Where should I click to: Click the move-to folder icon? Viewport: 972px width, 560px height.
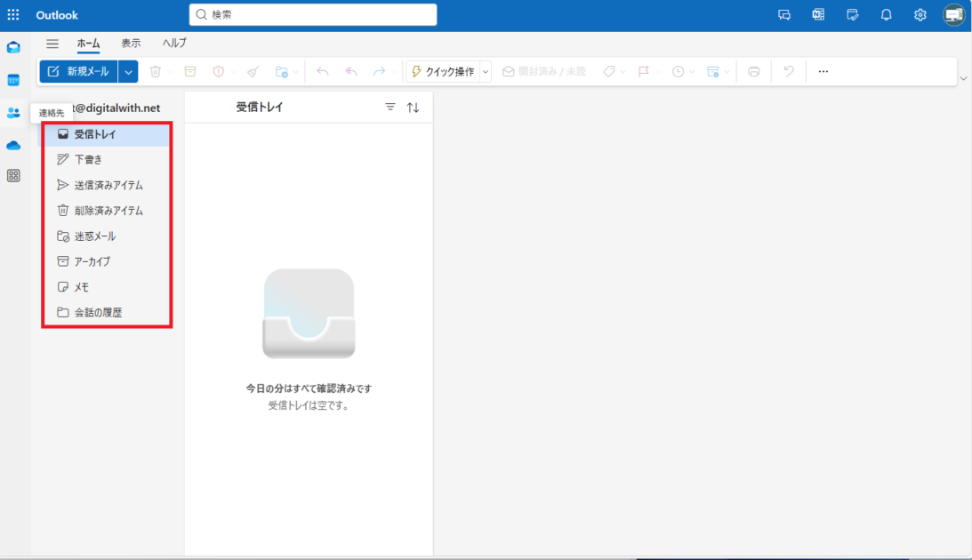[281, 72]
